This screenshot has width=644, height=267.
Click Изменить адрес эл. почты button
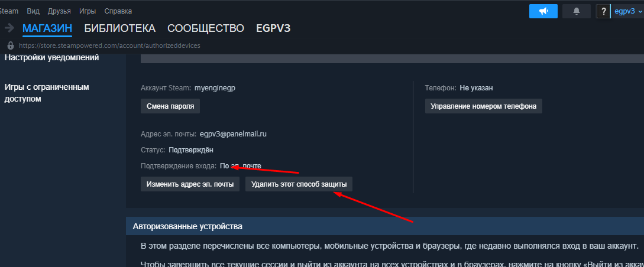click(x=190, y=184)
